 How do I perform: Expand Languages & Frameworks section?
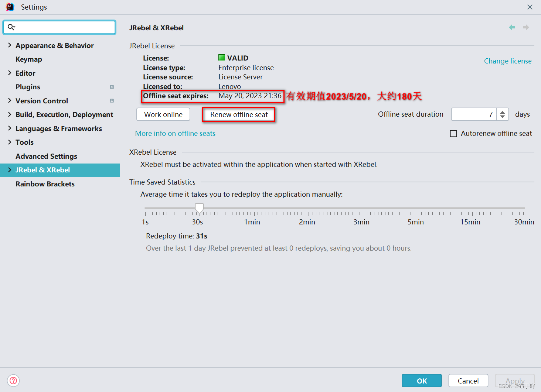coord(10,128)
